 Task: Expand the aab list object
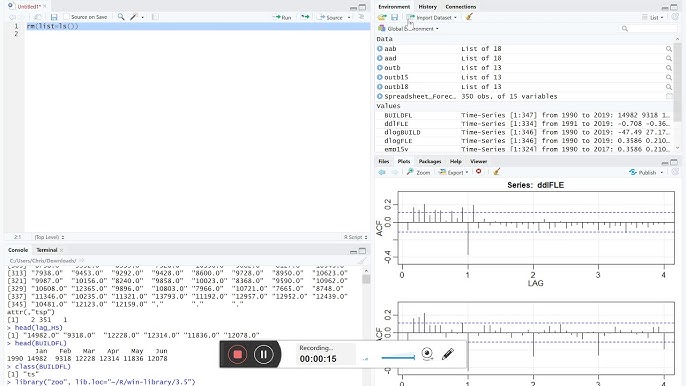point(380,49)
